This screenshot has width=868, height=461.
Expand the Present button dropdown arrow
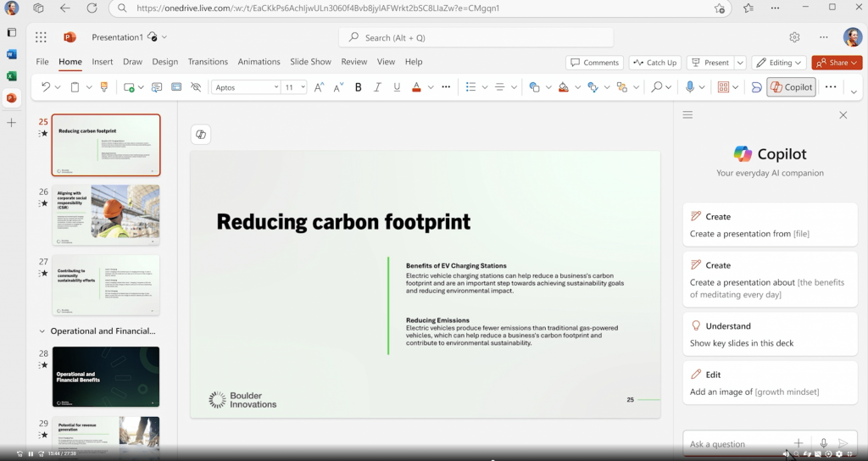click(x=740, y=63)
